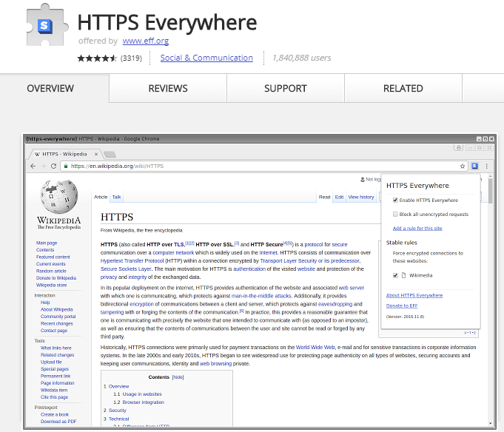This screenshot has width=504, height=432.
Task: Click the new tab button
Action: (x=110, y=155)
